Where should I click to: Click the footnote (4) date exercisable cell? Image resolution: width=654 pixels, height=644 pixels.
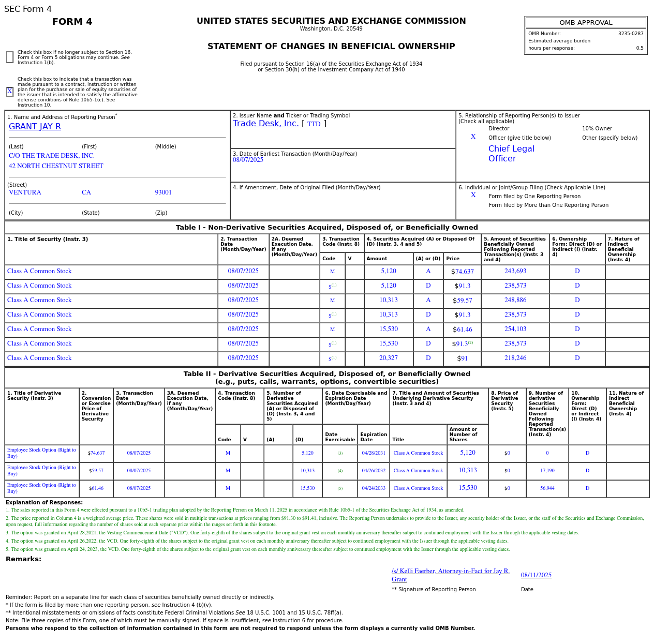point(340,471)
